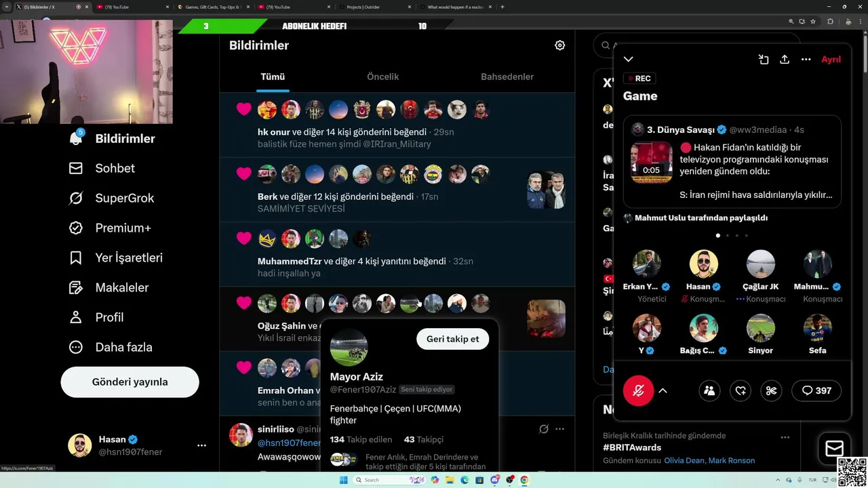The image size is (868, 488).
Task: Send a heart reaction in Space
Action: coord(741,390)
